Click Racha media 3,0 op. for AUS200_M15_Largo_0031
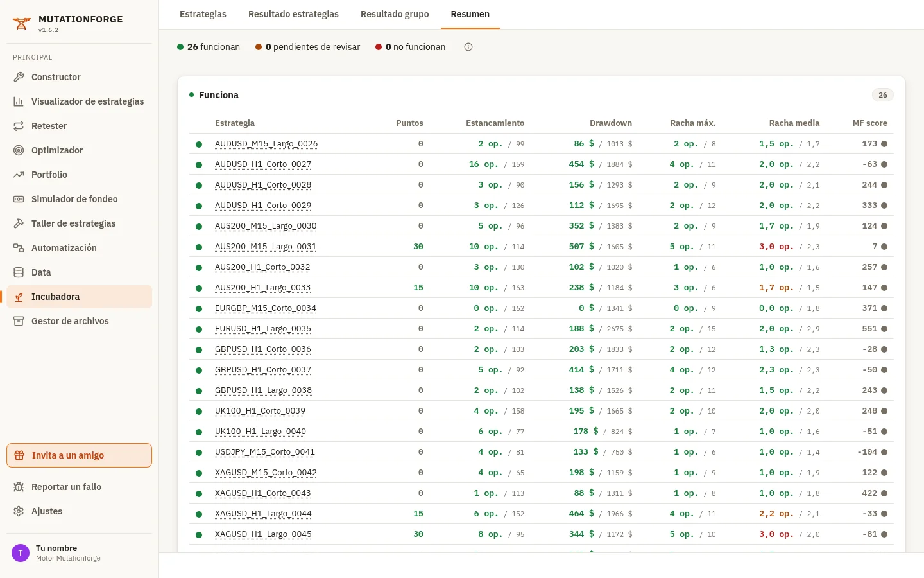Image resolution: width=924 pixels, height=578 pixels. point(776,247)
